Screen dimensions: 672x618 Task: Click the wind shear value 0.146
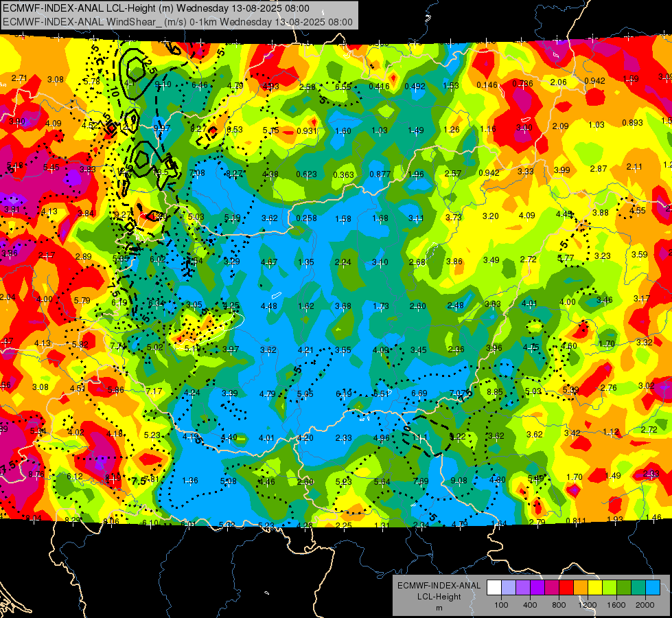click(x=487, y=85)
